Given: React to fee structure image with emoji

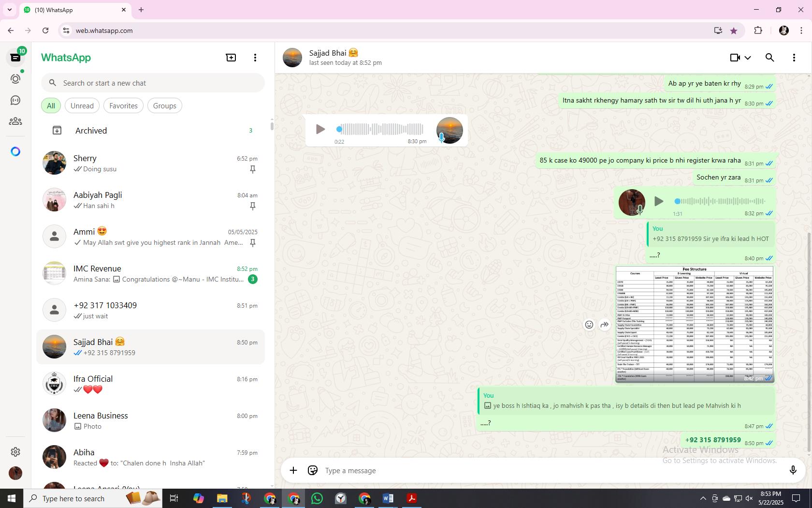Looking at the screenshot, I should pyautogui.click(x=589, y=325).
